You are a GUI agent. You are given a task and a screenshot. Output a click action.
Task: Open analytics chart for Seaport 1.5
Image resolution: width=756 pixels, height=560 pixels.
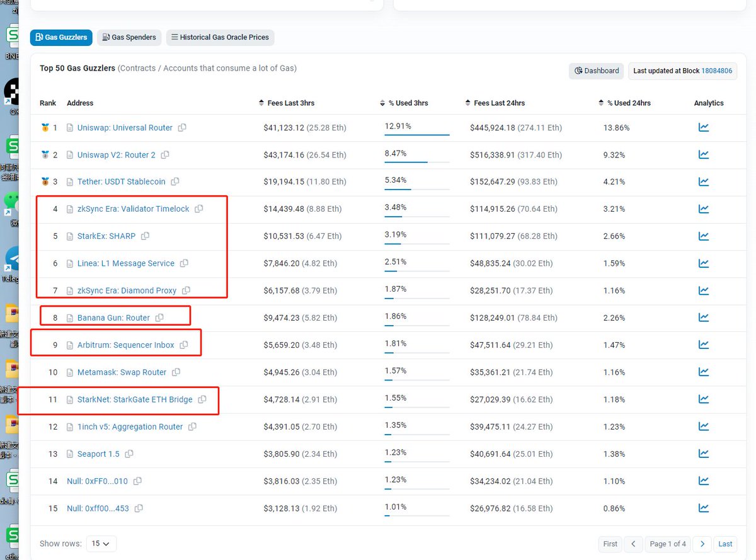[x=704, y=454]
